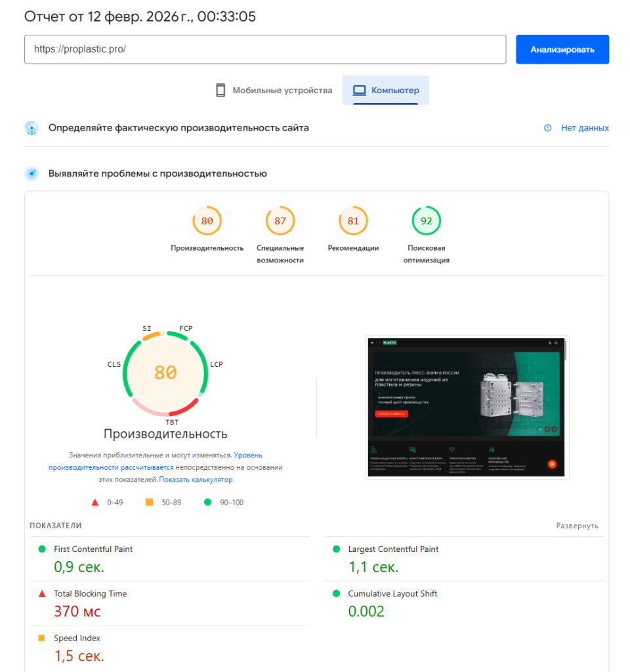Click the green dot beside First Contentful Paint
The height and width of the screenshot is (672, 630).
pyautogui.click(x=41, y=549)
